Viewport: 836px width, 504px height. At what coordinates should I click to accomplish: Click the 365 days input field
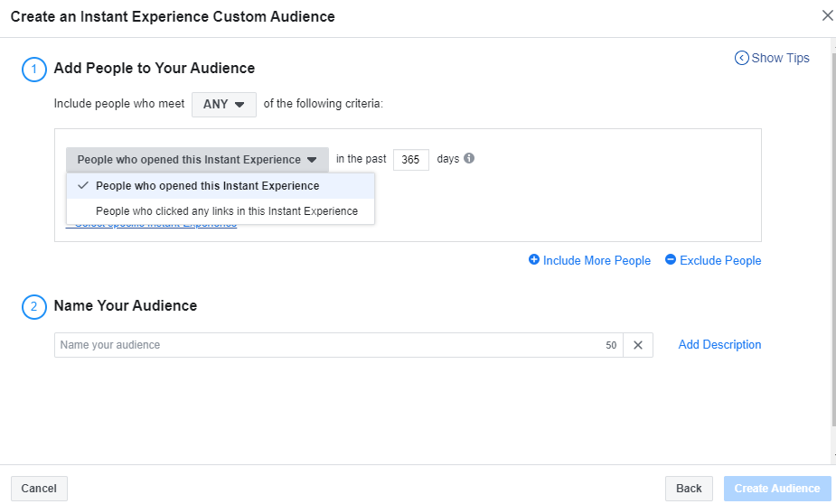tap(410, 160)
